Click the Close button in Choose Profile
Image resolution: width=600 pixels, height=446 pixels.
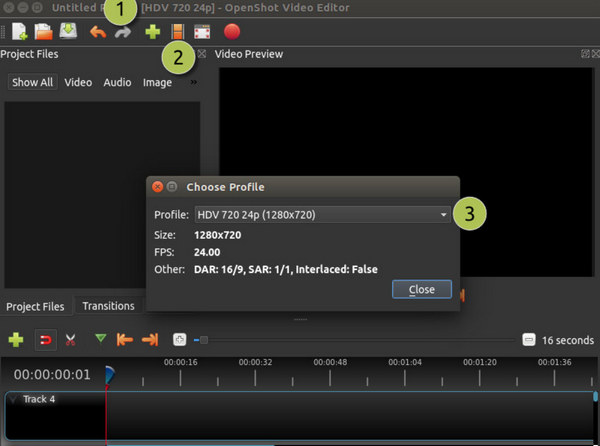pyautogui.click(x=422, y=289)
